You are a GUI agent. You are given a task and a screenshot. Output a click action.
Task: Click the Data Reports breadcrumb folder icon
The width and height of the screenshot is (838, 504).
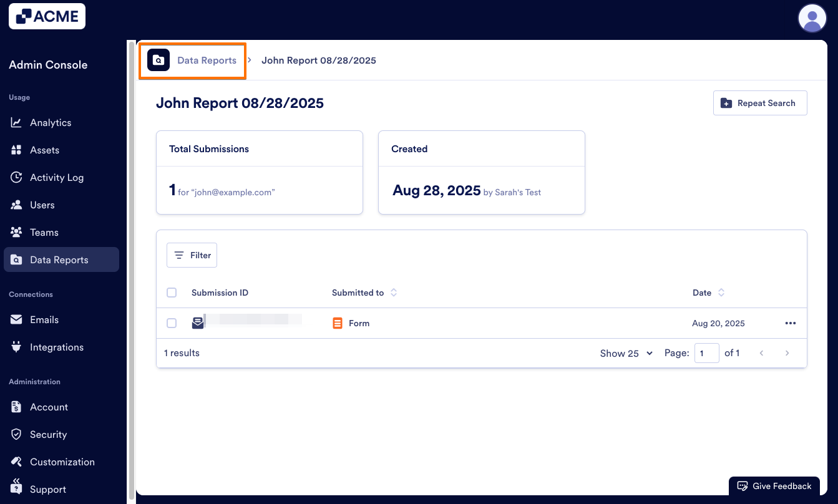point(158,61)
